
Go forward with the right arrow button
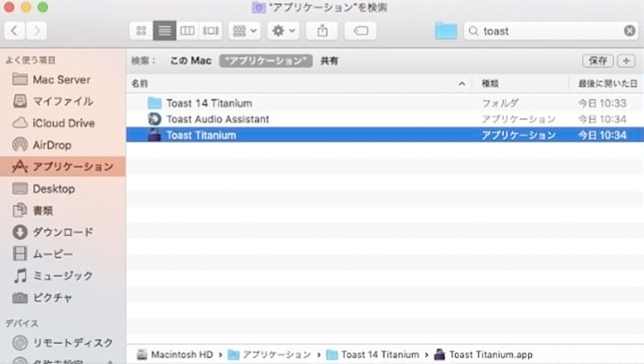point(36,31)
